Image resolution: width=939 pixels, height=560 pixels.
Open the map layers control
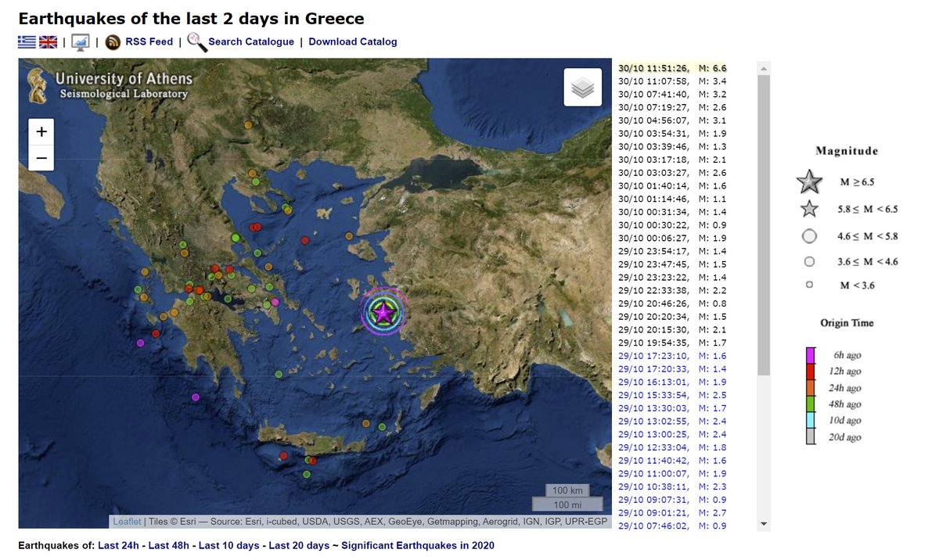coord(583,87)
